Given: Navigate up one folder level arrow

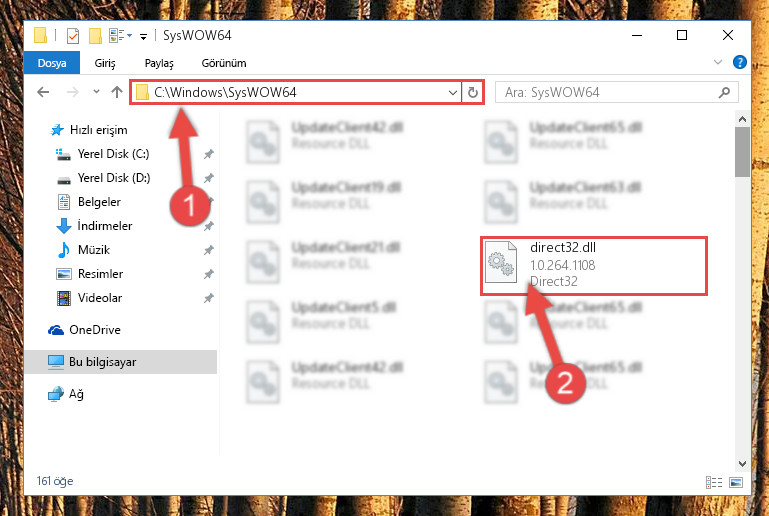Looking at the screenshot, I should pos(117,92).
